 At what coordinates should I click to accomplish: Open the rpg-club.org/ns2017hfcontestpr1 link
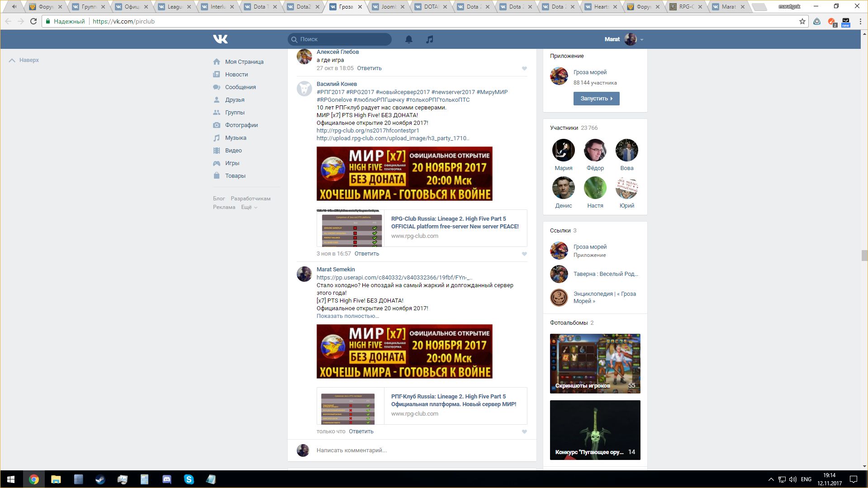click(x=368, y=131)
